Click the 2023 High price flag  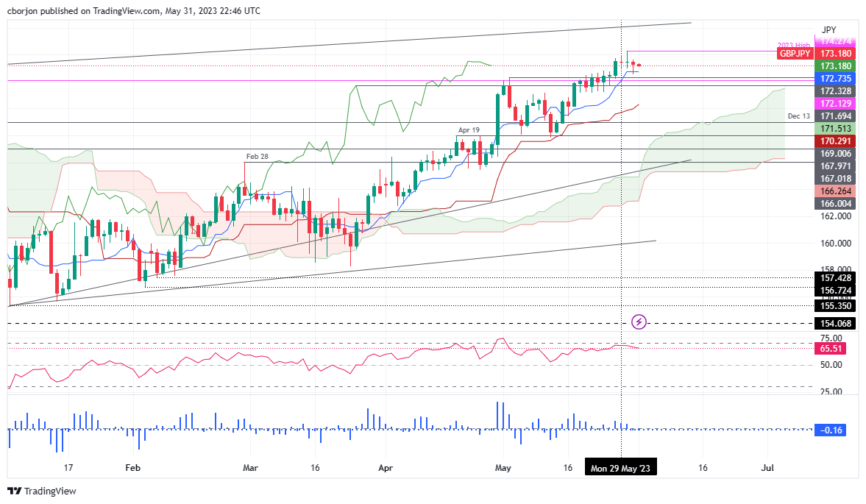(x=795, y=43)
